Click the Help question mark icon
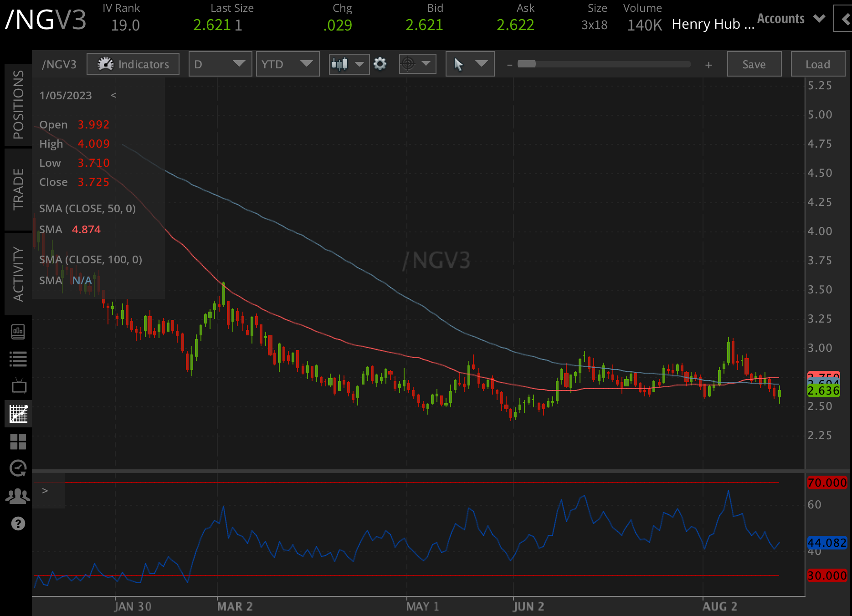Screen dimensions: 852x616 (x=18, y=524)
